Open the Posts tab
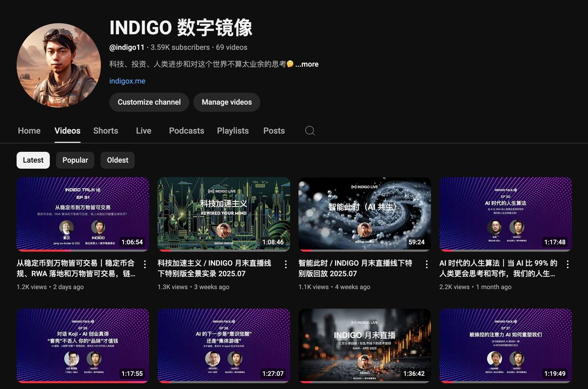The height and width of the screenshot is (389, 588). pyautogui.click(x=274, y=131)
